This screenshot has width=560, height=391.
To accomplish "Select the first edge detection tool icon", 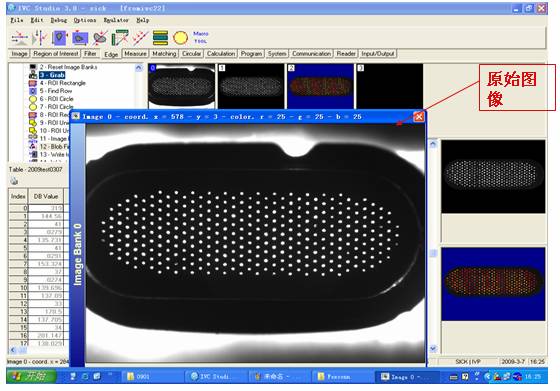I will (20, 37).
